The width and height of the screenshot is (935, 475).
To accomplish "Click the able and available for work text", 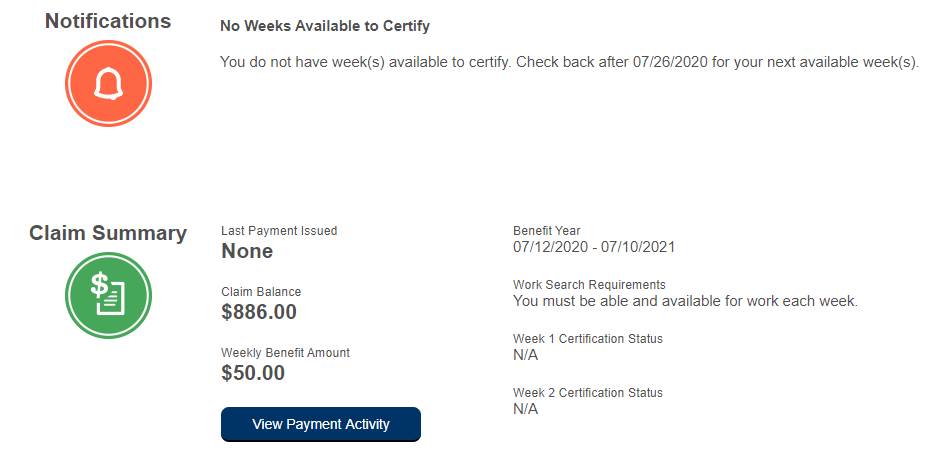I will 685,301.
